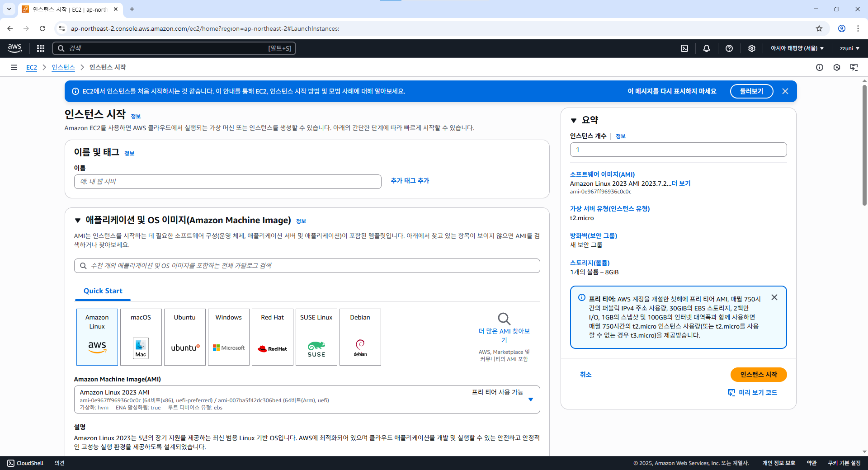Open the 의견 feedback link in footer

coord(60,463)
